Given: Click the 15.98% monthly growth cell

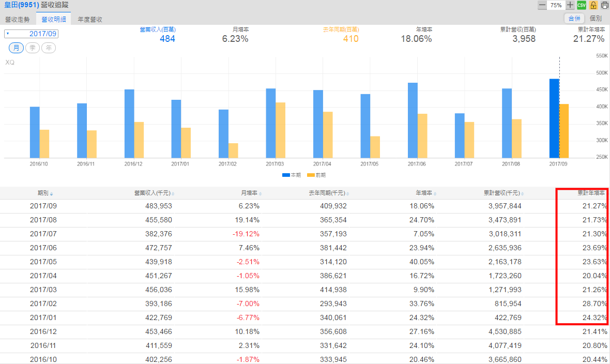Looking at the screenshot, I should (247, 290).
